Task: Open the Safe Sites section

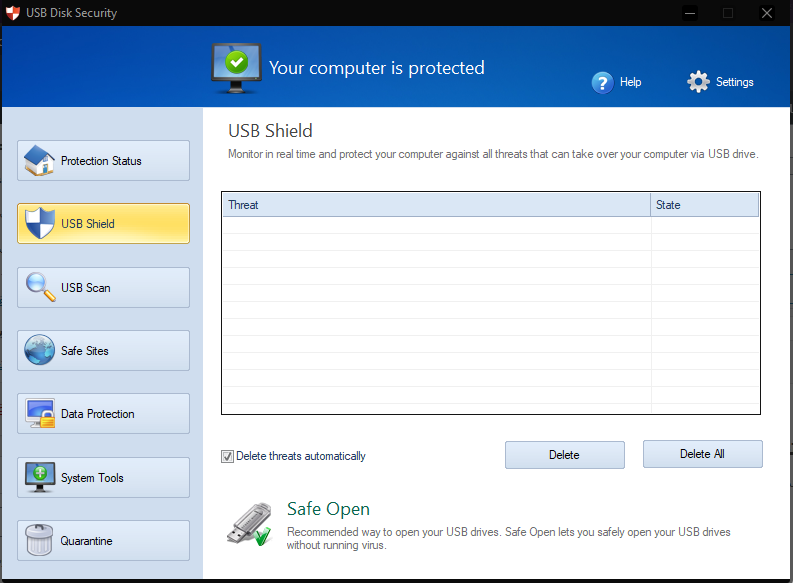Action: pyautogui.click(x=103, y=350)
